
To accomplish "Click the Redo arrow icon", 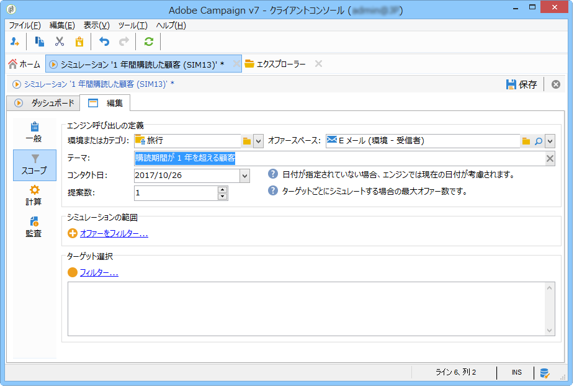I will pos(124,42).
